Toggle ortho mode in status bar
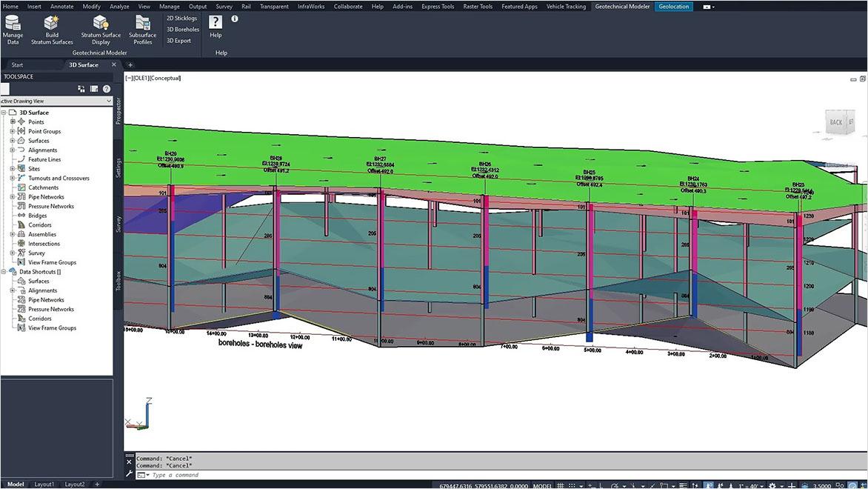This screenshot has width=868, height=489. [x=601, y=485]
